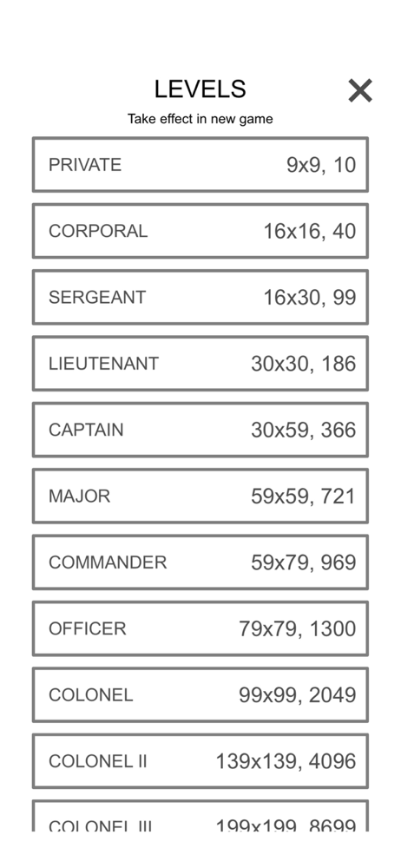The height and width of the screenshot is (868, 401).
Task: Click the 139x139, 4096 label
Action: (x=286, y=762)
